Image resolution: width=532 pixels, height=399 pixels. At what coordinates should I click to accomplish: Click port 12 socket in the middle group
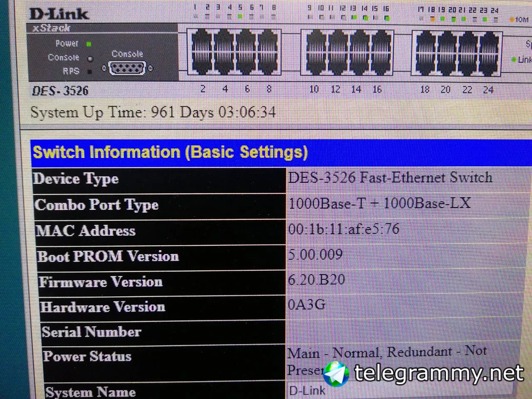coord(338,64)
